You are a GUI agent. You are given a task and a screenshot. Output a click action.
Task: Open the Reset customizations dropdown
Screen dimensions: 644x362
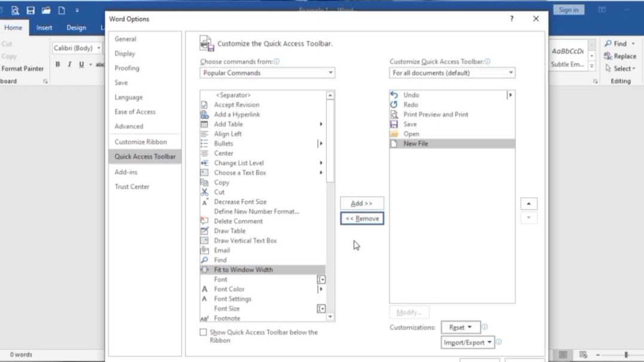[460, 327]
